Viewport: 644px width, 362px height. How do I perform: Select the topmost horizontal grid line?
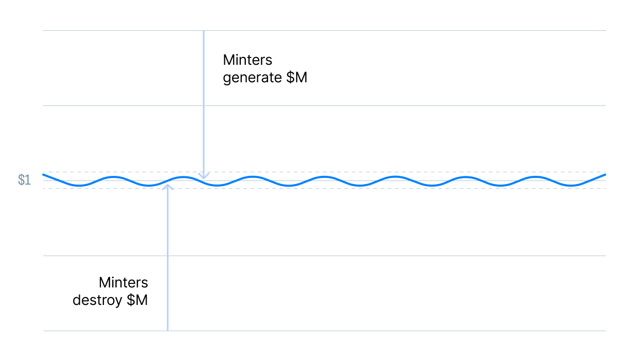[325, 31]
